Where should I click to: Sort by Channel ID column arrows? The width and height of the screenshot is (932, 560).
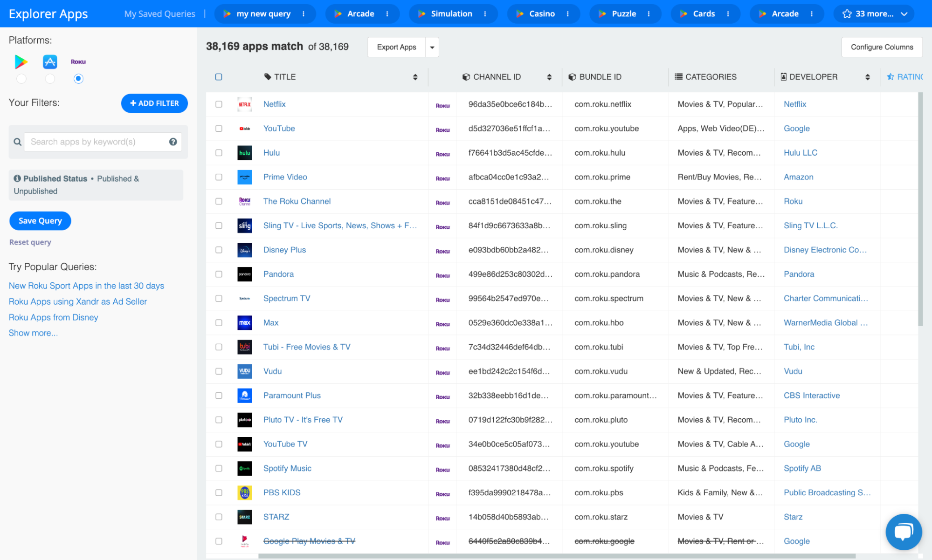pyautogui.click(x=549, y=77)
